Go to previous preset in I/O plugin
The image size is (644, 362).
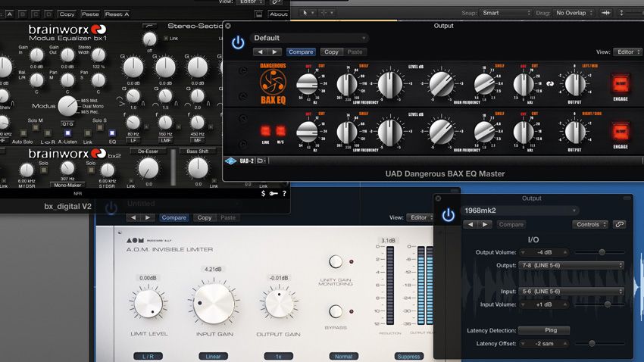point(470,224)
